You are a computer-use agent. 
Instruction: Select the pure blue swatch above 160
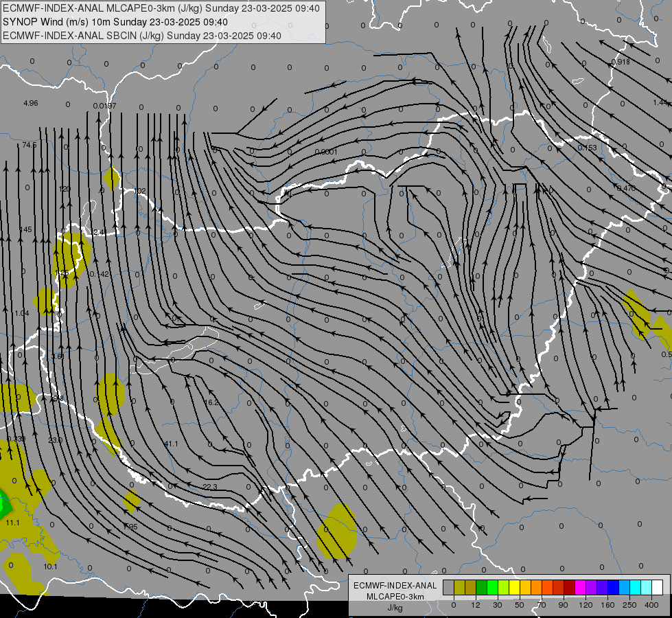[x=613, y=587]
